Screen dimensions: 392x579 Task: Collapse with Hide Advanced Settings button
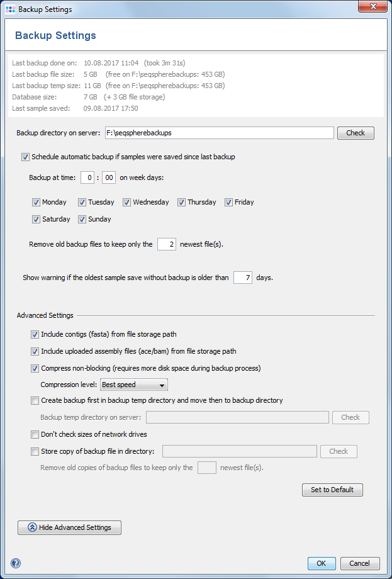click(x=69, y=527)
